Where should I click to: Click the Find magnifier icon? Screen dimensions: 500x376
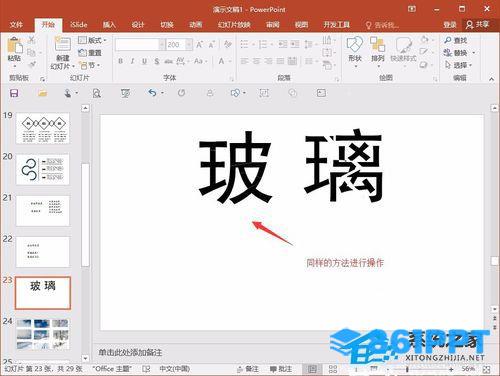coord(448,40)
